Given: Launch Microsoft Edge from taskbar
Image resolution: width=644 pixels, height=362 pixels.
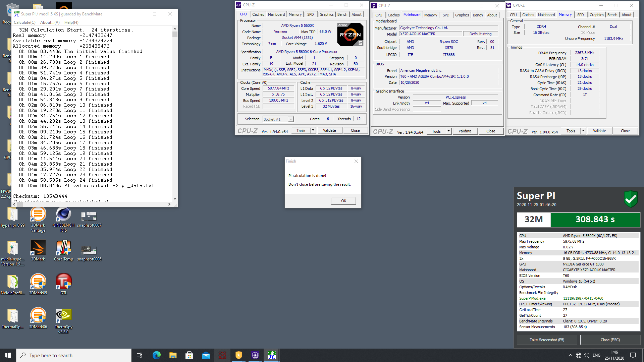Looking at the screenshot, I should (156, 355).
